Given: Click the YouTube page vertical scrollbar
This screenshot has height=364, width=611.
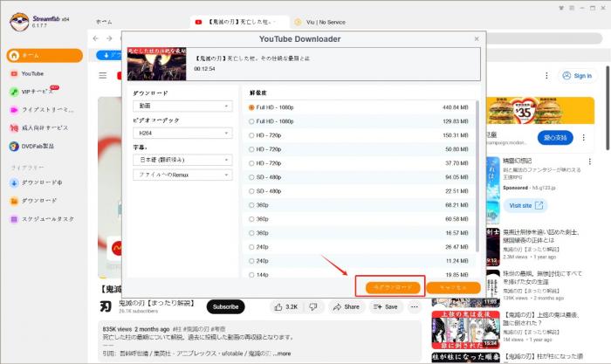Looking at the screenshot, I should (608, 108).
